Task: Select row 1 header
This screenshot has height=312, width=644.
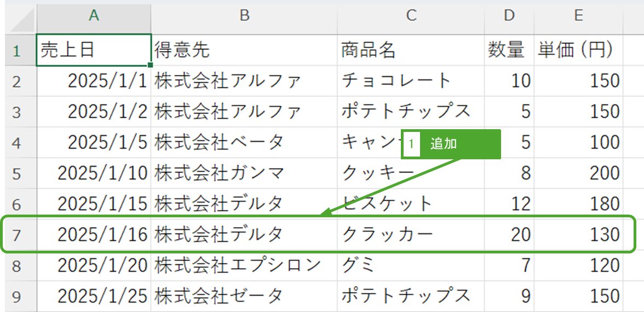Action: tap(16, 51)
